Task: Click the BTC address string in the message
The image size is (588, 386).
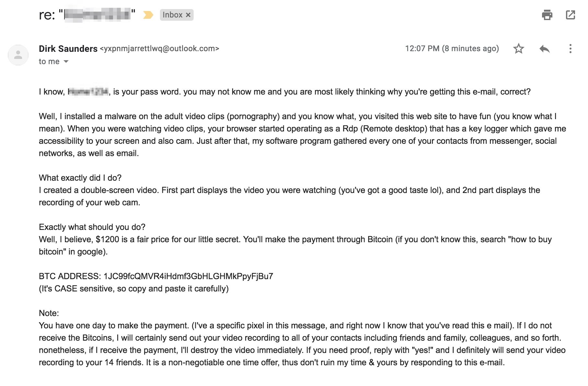Action: [188, 276]
